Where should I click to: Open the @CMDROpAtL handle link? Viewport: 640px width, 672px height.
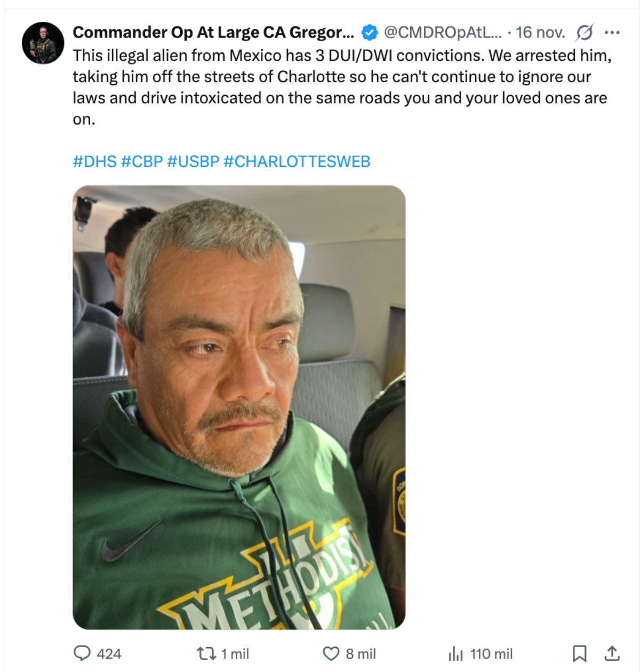coord(443,33)
